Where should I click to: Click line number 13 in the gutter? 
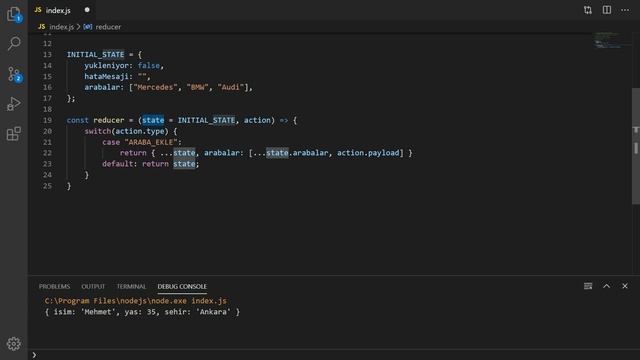point(47,55)
